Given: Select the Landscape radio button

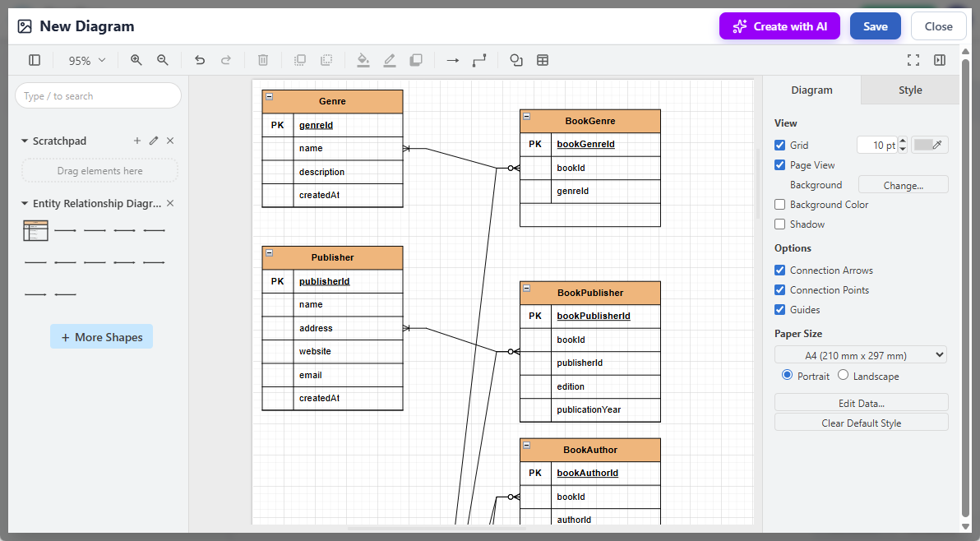Looking at the screenshot, I should [843, 375].
